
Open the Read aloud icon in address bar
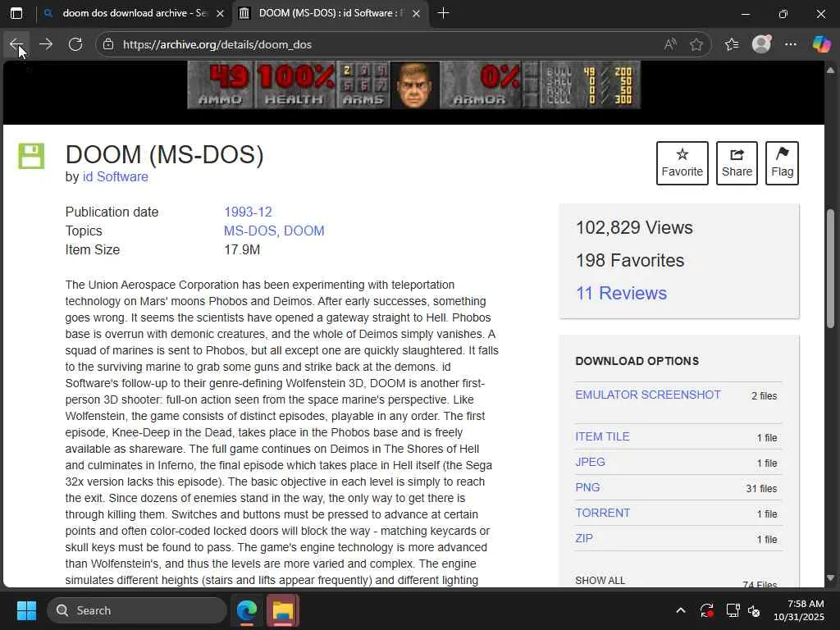670,44
